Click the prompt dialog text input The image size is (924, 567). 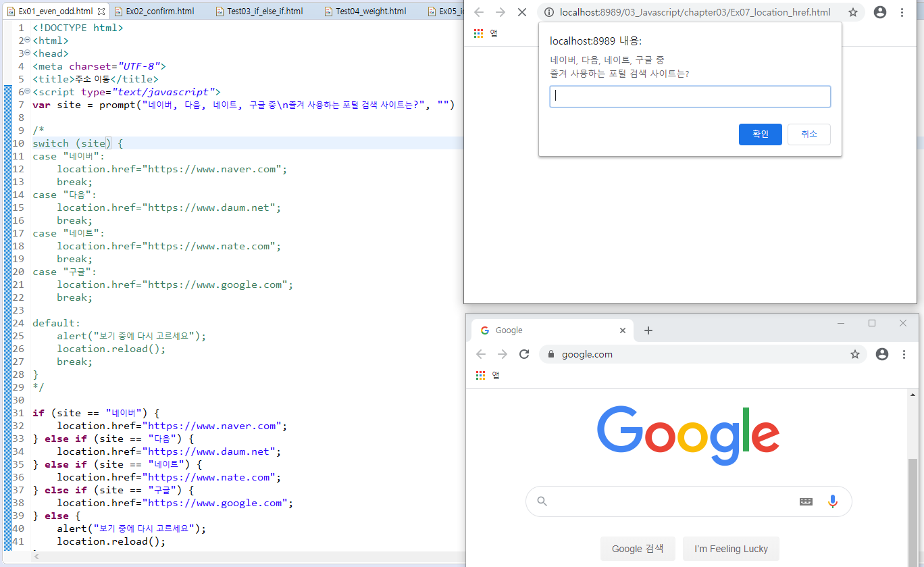[690, 97]
